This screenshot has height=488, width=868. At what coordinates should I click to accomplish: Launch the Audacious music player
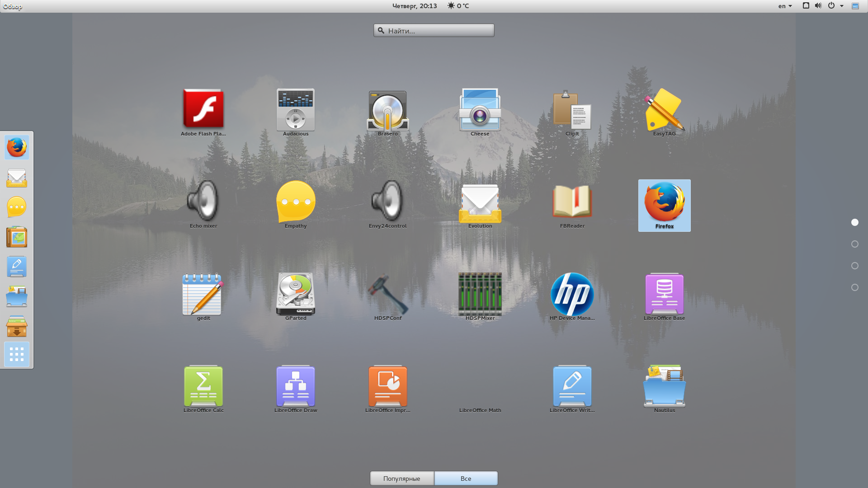click(x=296, y=110)
